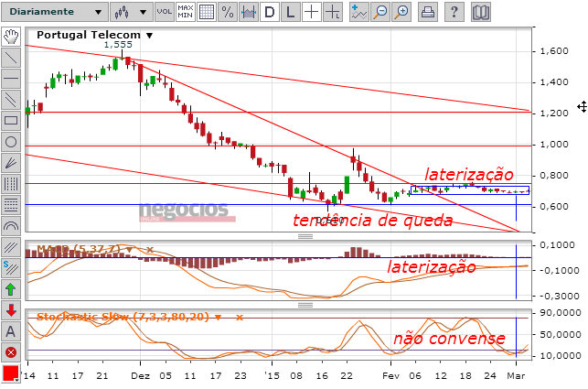Open the MACD indicator settings dropdown
The width and height of the screenshot is (588, 389).
click(129, 250)
